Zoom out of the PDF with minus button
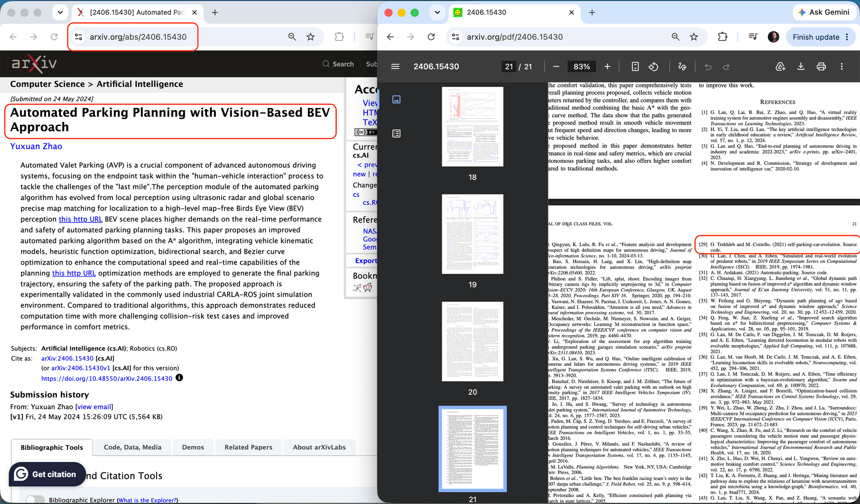Viewport: 860px width, 504px height. click(x=556, y=67)
